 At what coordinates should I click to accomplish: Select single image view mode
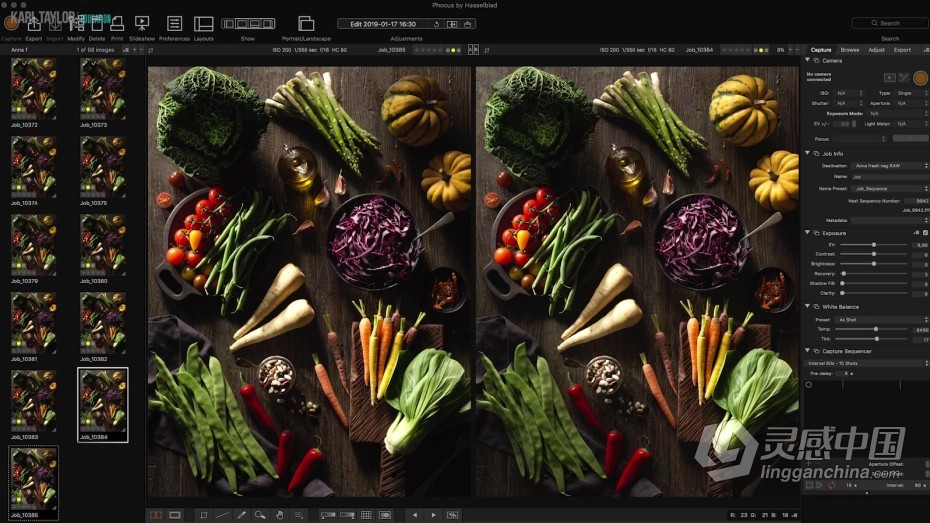pyautogui.click(x=175, y=515)
